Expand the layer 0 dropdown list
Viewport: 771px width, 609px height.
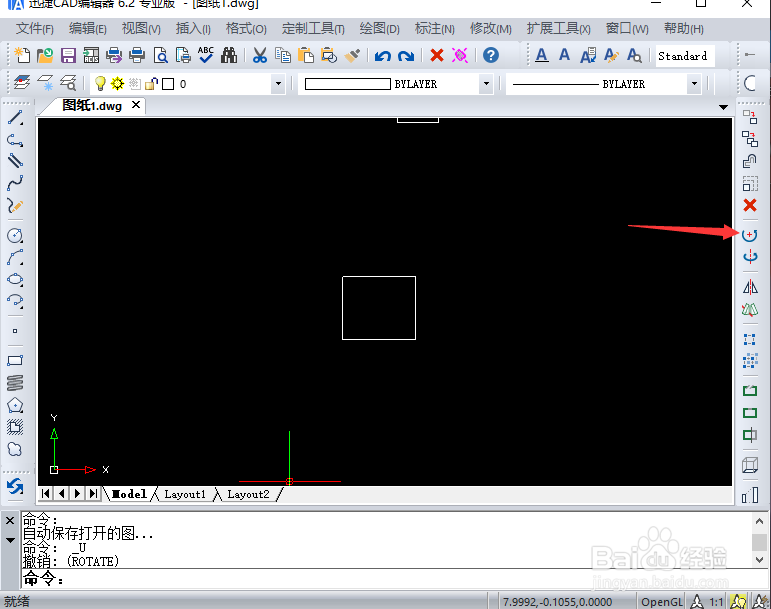(x=278, y=84)
